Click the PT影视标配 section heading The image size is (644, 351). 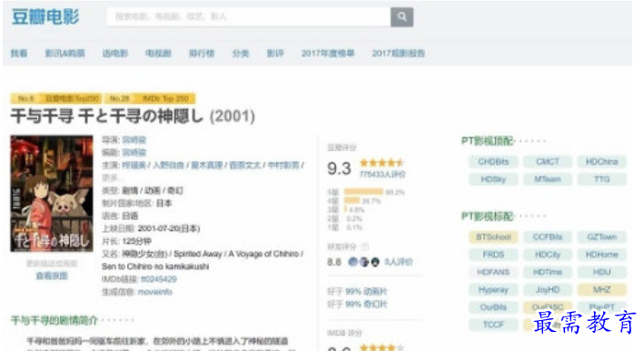488,216
